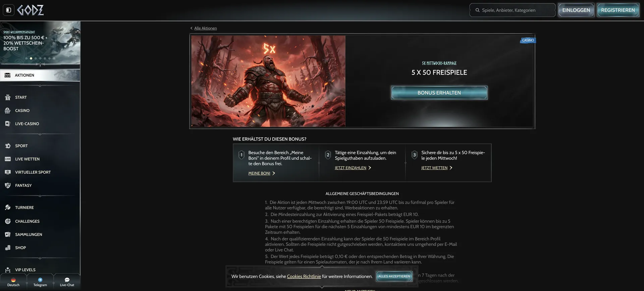The image size is (644, 291).
Task: Click the GODZ logo
Action: (x=31, y=10)
